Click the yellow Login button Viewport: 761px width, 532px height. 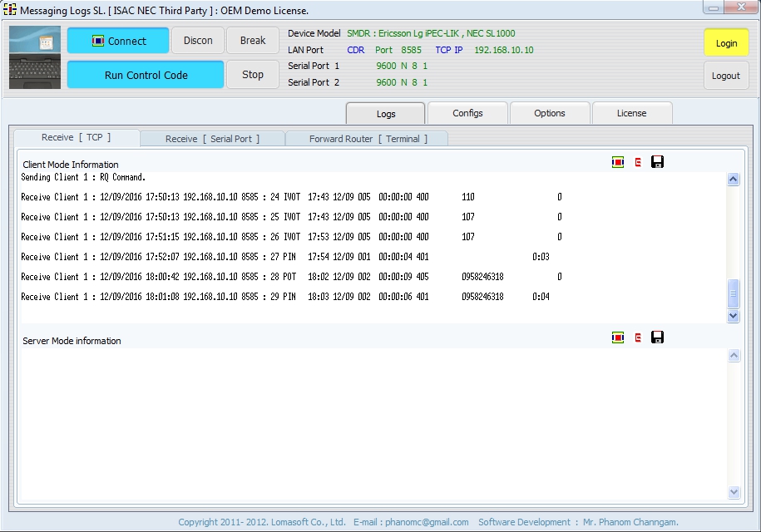(x=726, y=43)
